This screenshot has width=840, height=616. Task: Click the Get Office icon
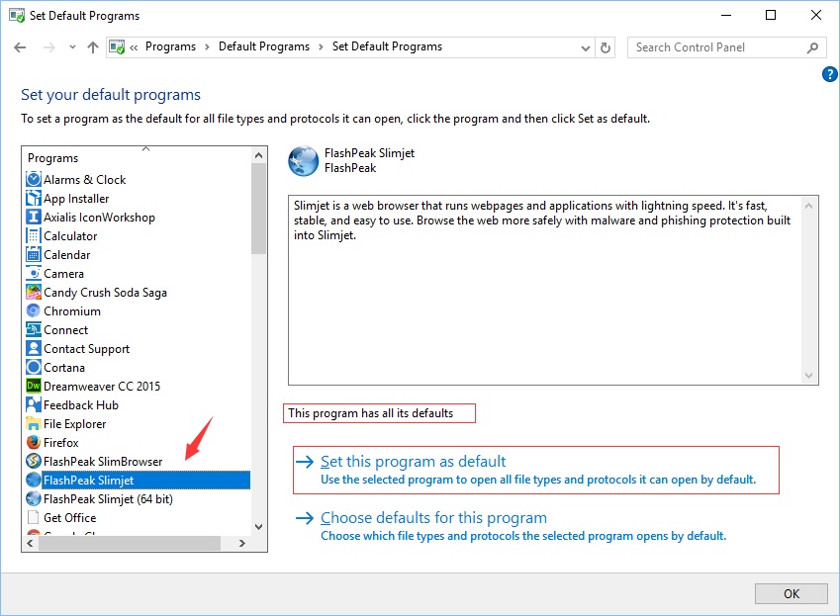pos(34,517)
